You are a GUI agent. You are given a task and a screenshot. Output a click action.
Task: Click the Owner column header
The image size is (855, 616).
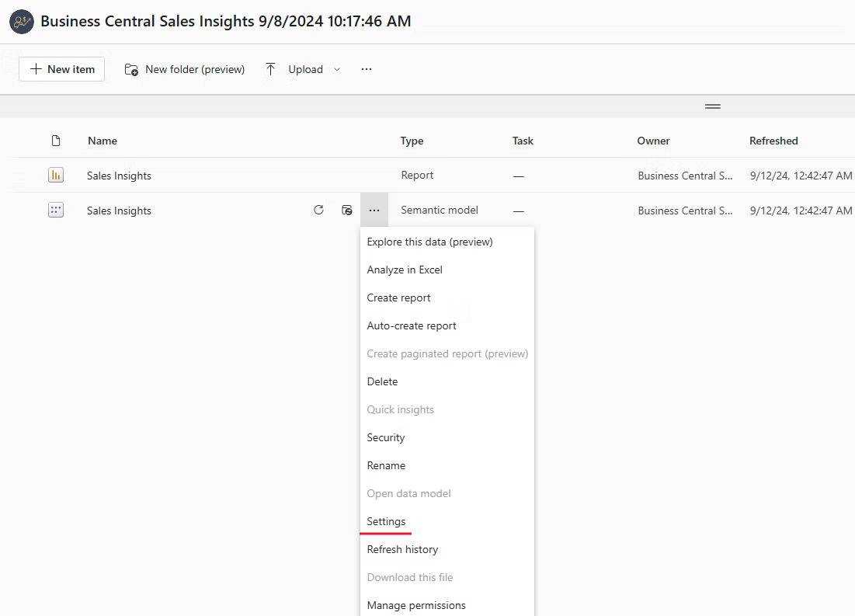[653, 141]
